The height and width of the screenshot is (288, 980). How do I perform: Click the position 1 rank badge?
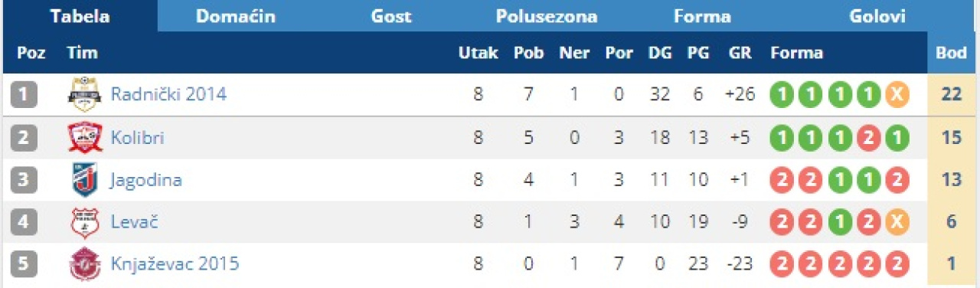click(x=24, y=95)
